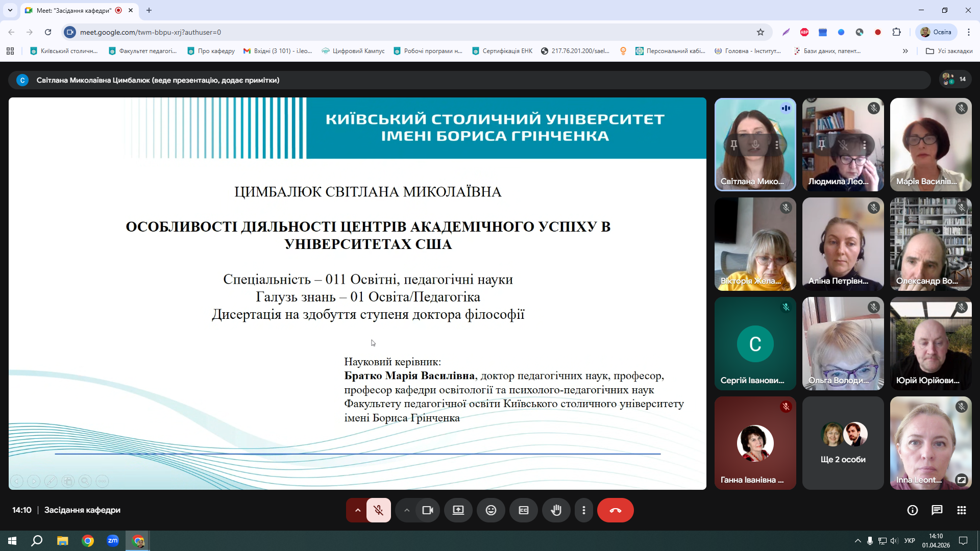980x551 pixels.
Task: Click the "Ще 2 особи" participants tile
Action: [843, 443]
